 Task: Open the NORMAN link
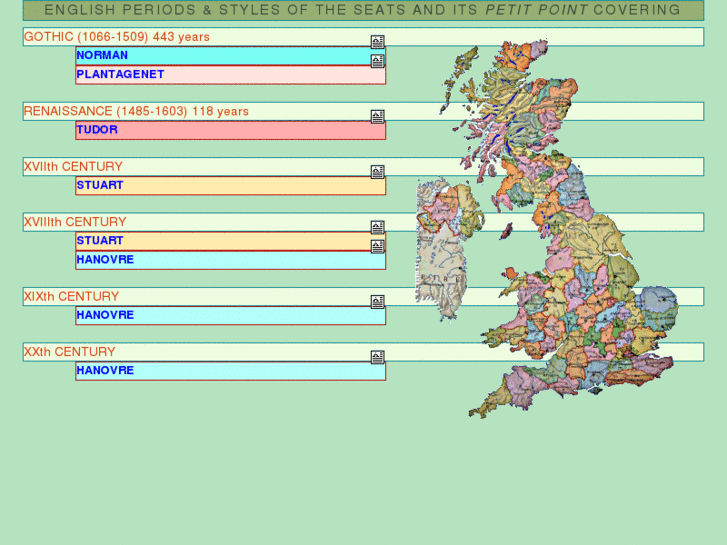pos(102,55)
